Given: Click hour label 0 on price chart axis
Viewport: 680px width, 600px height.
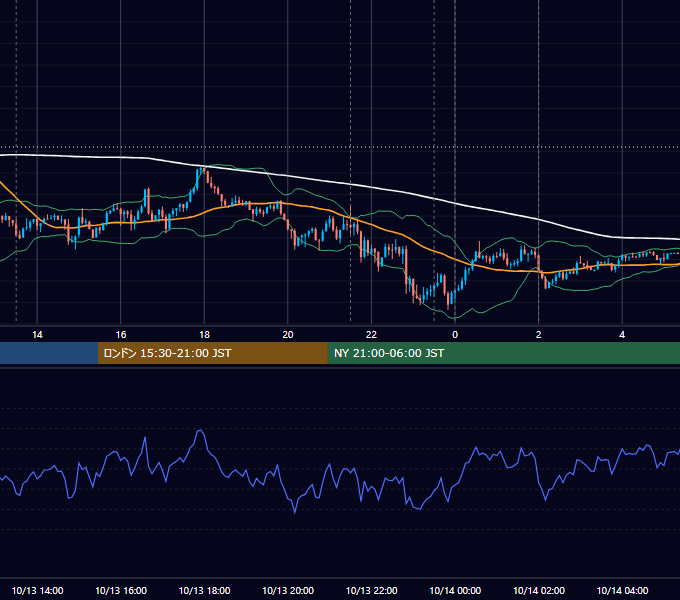Looking at the screenshot, I should tap(455, 334).
